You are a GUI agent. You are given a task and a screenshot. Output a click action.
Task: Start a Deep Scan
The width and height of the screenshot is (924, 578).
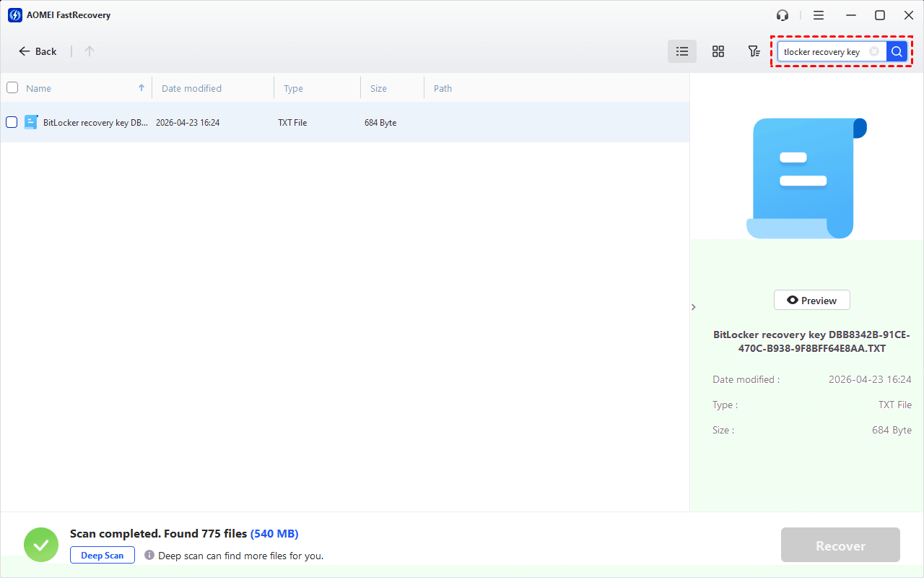pyautogui.click(x=103, y=555)
